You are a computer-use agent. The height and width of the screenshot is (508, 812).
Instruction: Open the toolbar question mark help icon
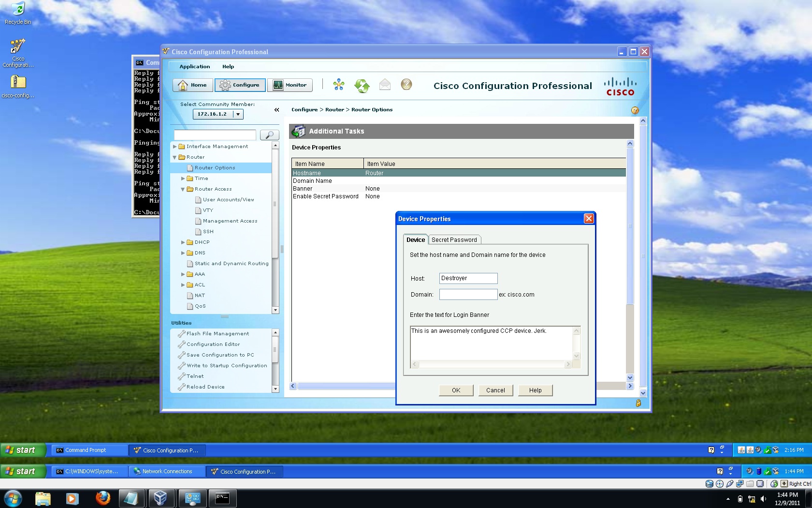coord(406,85)
